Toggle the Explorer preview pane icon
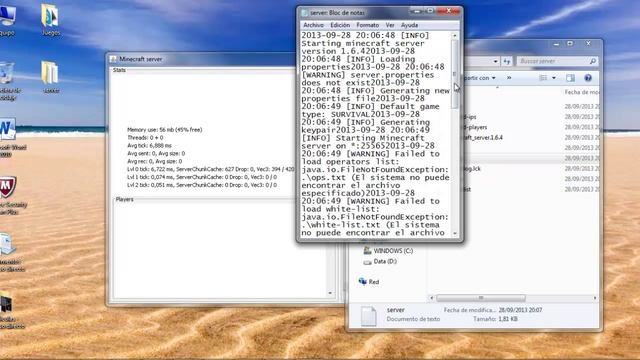The image size is (640, 360). tap(570, 78)
